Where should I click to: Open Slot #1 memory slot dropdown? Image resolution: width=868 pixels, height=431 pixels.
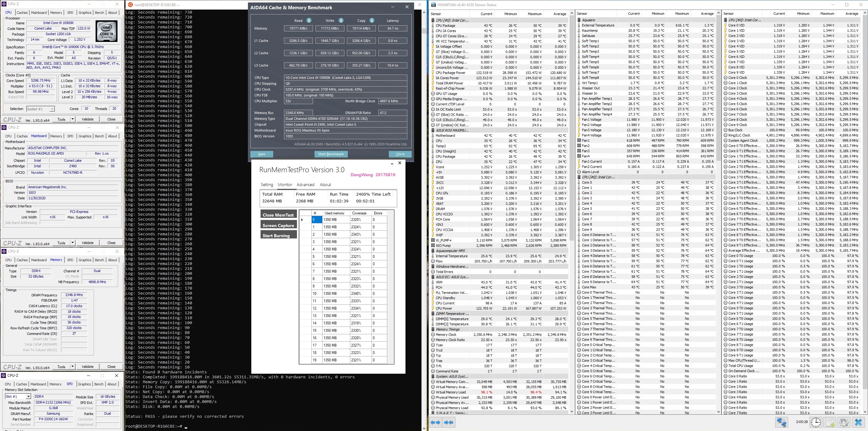(28, 397)
